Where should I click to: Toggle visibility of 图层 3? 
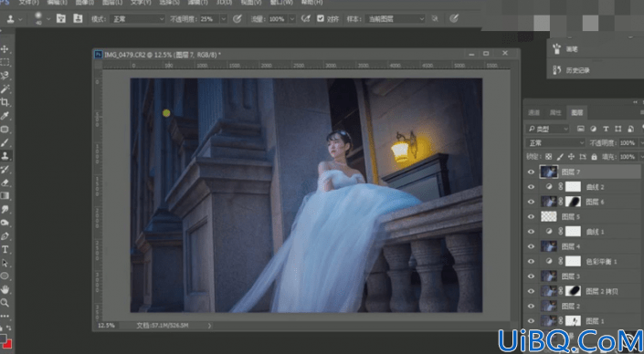point(531,276)
